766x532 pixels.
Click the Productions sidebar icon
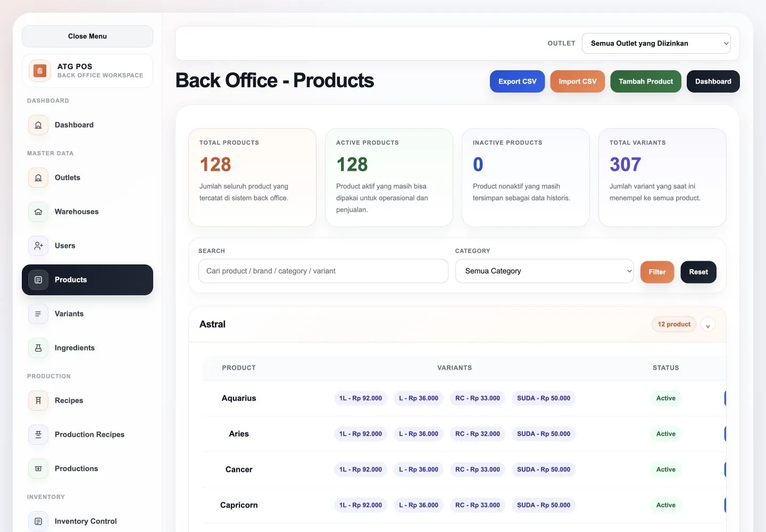[38, 469]
